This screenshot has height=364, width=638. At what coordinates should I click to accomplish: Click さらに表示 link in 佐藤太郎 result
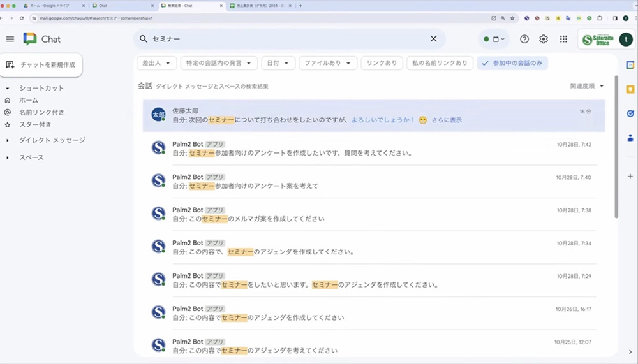coord(447,120)
